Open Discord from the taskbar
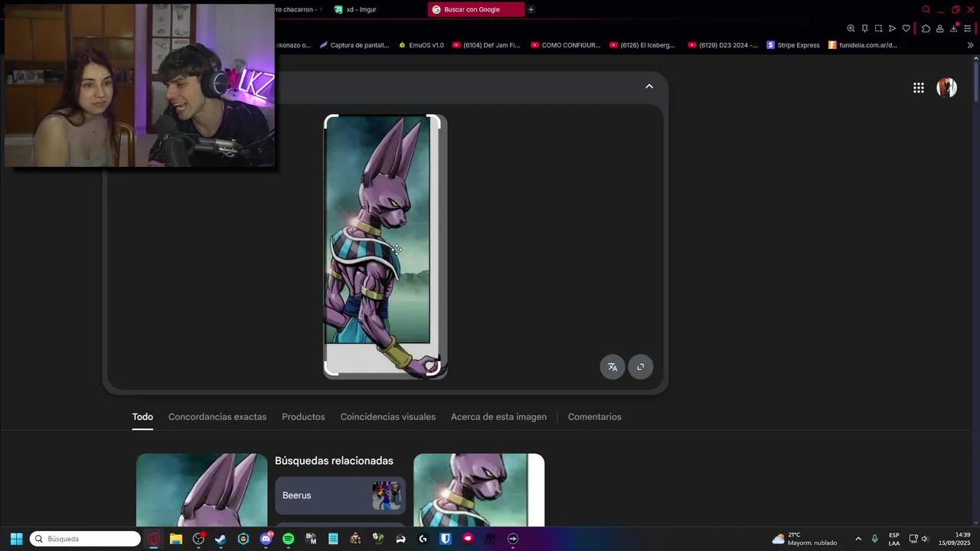This screenshot has height=551, width=980. pyautogui.click(x=266, y=539)
